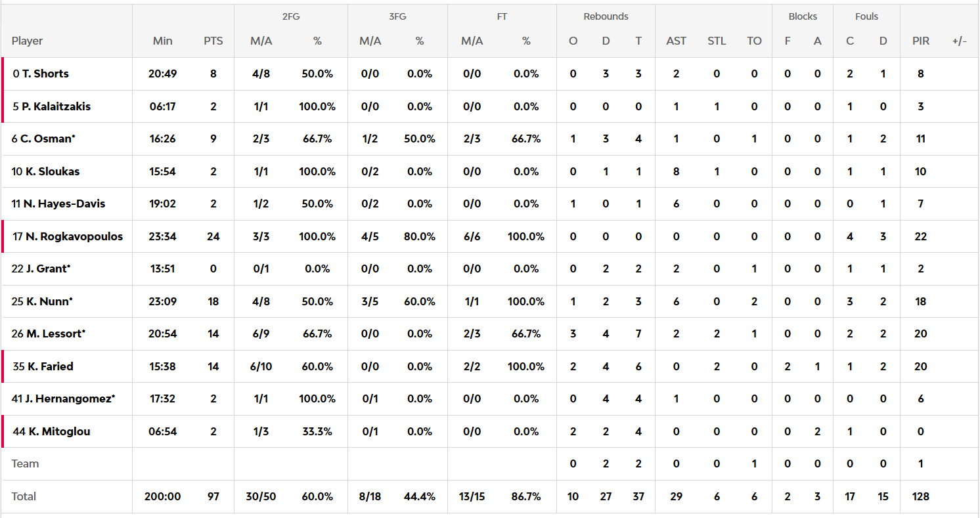
Task: Select the AST column header
Action: pos(676,41)
